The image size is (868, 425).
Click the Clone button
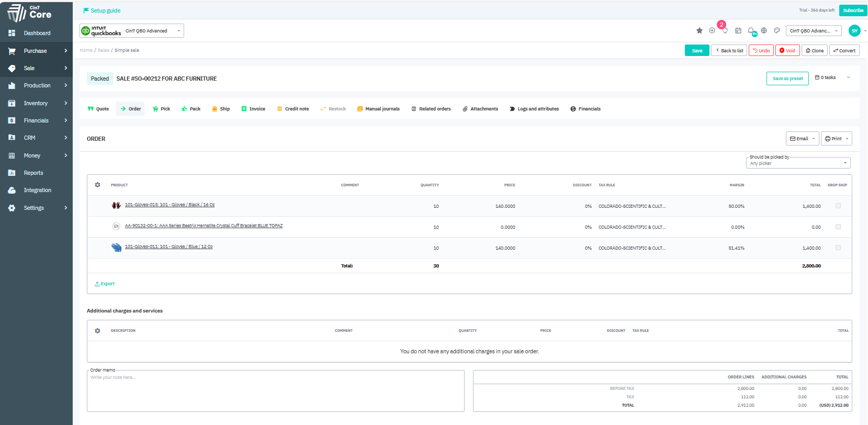click(x=815, y=51)
